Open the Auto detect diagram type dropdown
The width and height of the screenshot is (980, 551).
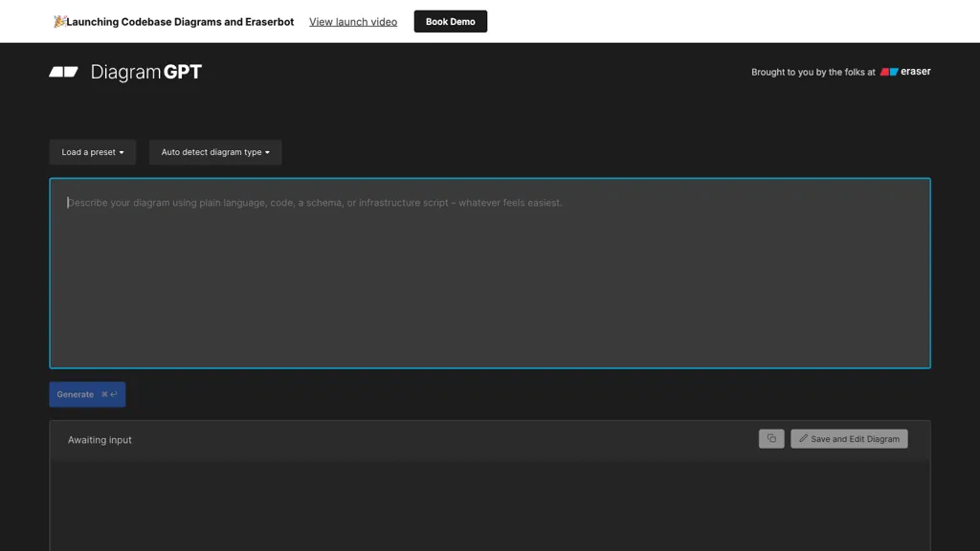pyautogui.click(x=215, y=152)
